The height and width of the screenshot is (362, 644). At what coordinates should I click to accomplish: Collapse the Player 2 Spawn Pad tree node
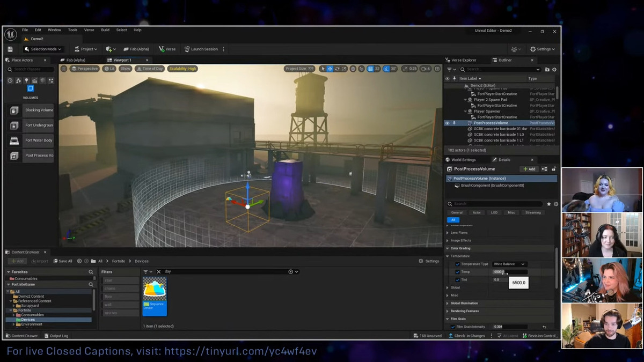point(466,100)
